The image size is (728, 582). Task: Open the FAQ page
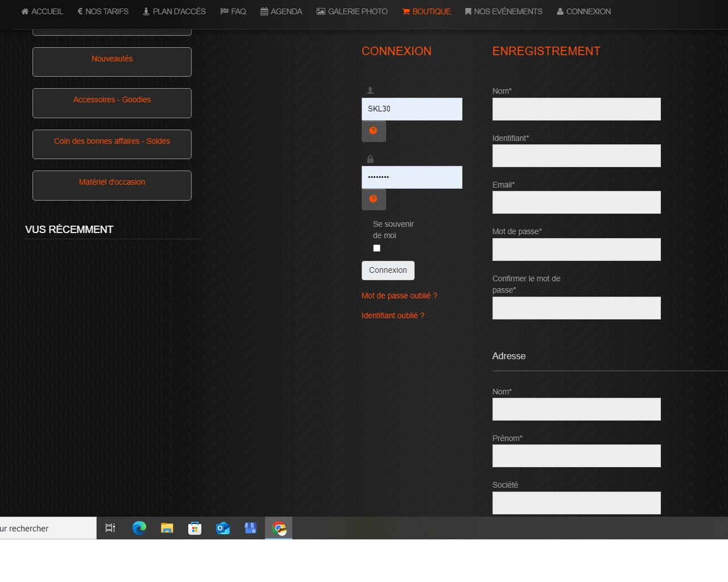pyautogui.click(x=233, y=11)
